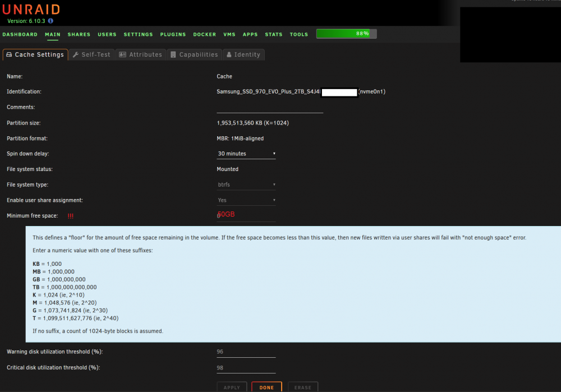Open the Settings menu

(x=138, y=34)
